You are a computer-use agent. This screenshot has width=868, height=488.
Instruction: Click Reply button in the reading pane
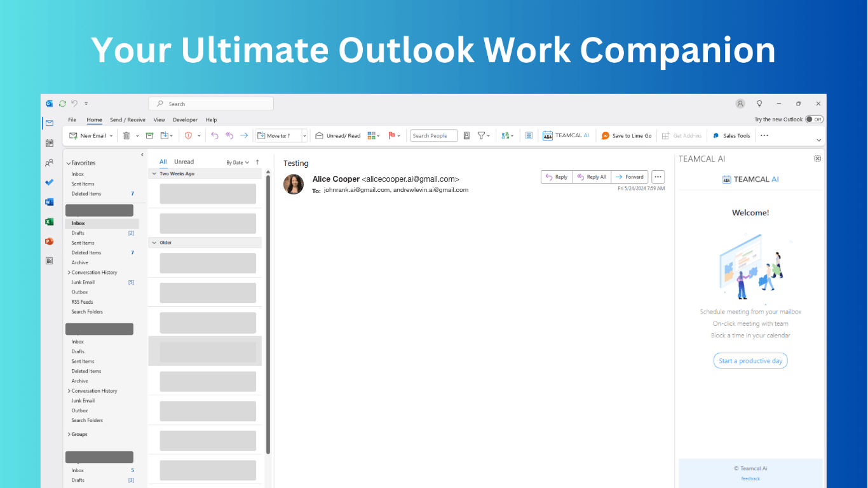coord(557,177)
